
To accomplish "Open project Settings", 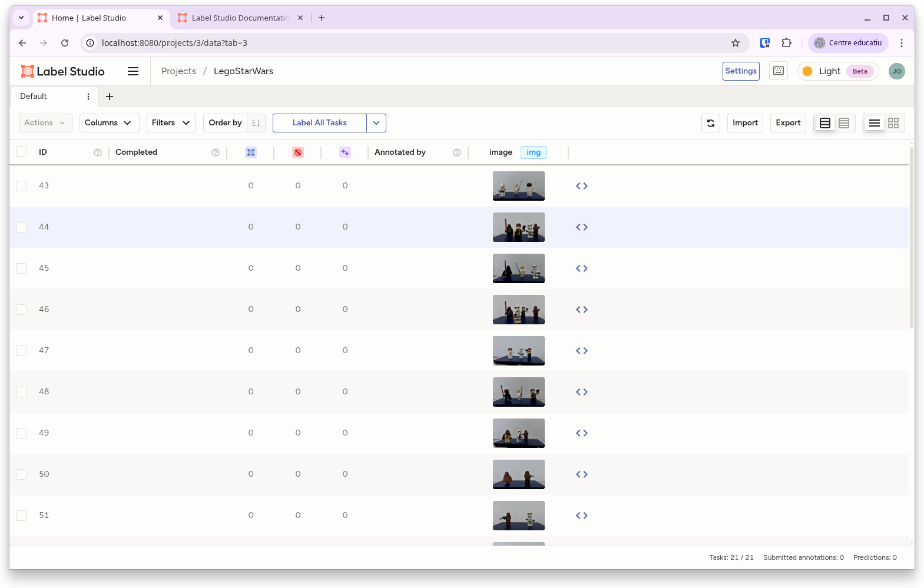I will tap(741, 71).
